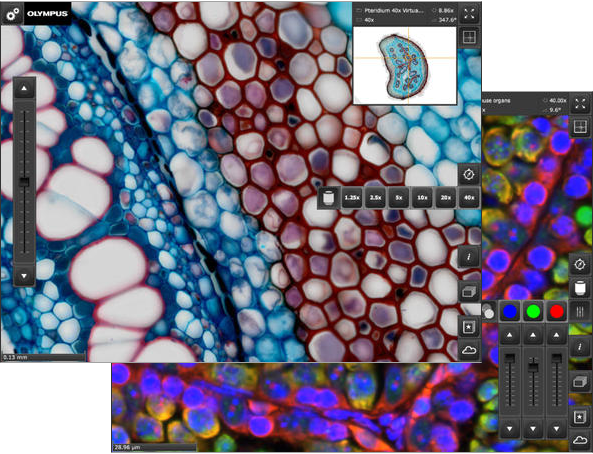
Task: Click the compass navigation icon in the Pteridium viewer
Action: [x=469, y=175]
